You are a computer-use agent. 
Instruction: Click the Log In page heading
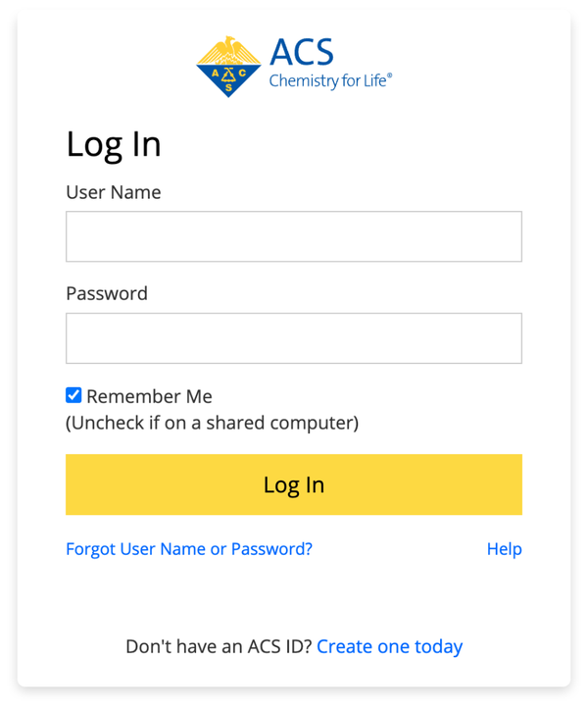(x=114, y=144)
